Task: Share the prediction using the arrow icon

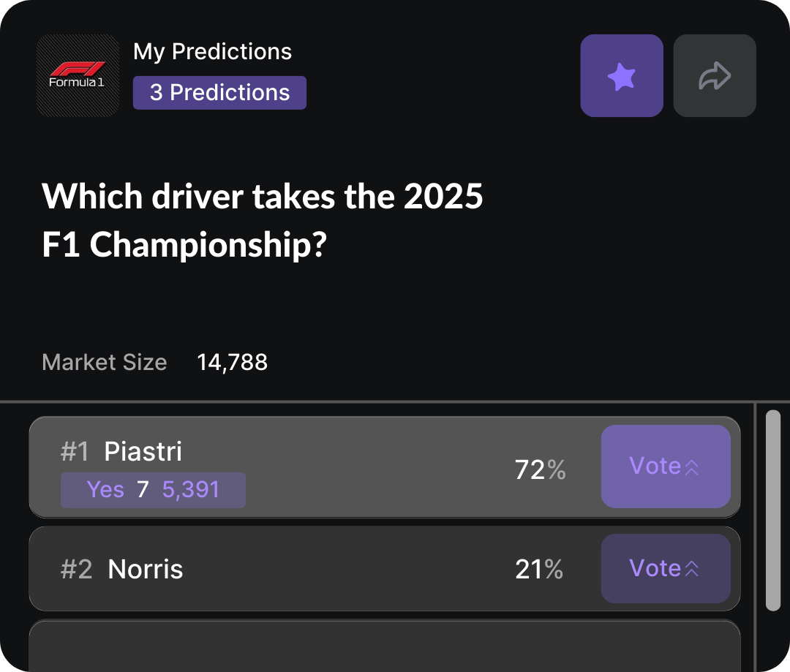Action: coord(714,75)
